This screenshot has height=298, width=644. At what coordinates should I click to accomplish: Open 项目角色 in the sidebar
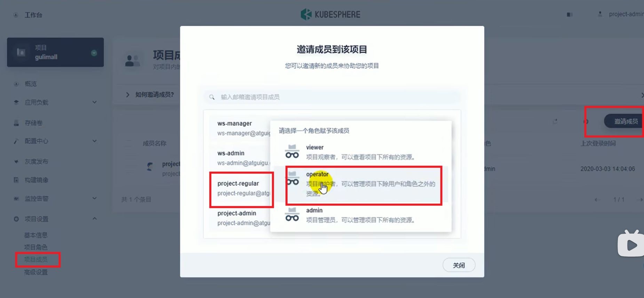pyautogui.click(x=36, y=247)
